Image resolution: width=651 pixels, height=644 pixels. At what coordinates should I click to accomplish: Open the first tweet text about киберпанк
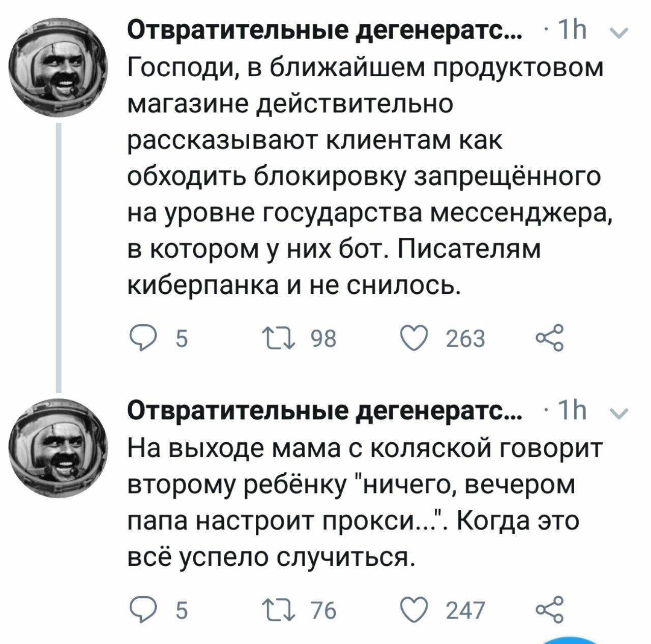[x=366, y=175]
